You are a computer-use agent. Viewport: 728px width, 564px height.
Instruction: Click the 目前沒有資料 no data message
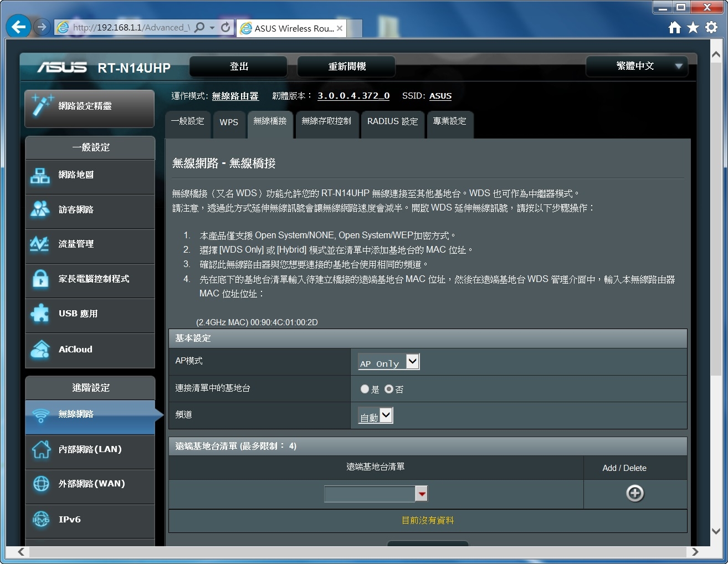pyautogui.click(x=428, y=520)
